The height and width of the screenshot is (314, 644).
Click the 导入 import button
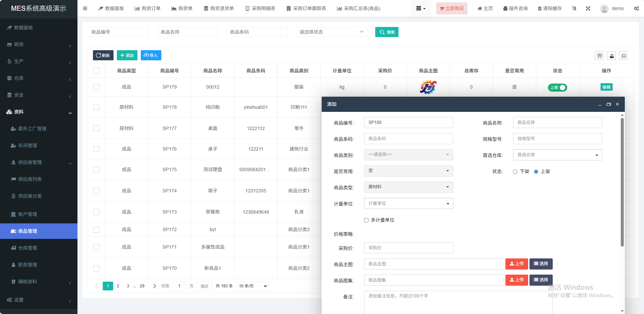pos(151,55)
